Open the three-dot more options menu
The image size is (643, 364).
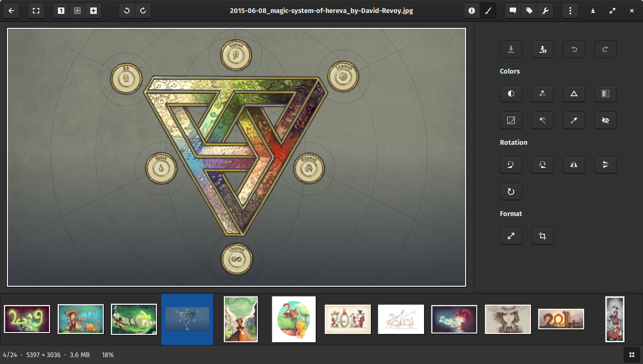click(x=570, y=11)
